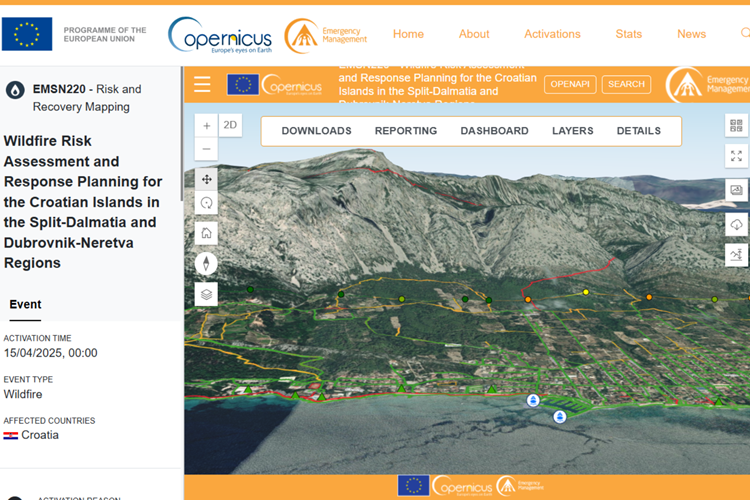Click the OPENAPI button
The width and height of the screenshot is (750, 500).
[570, 84]
